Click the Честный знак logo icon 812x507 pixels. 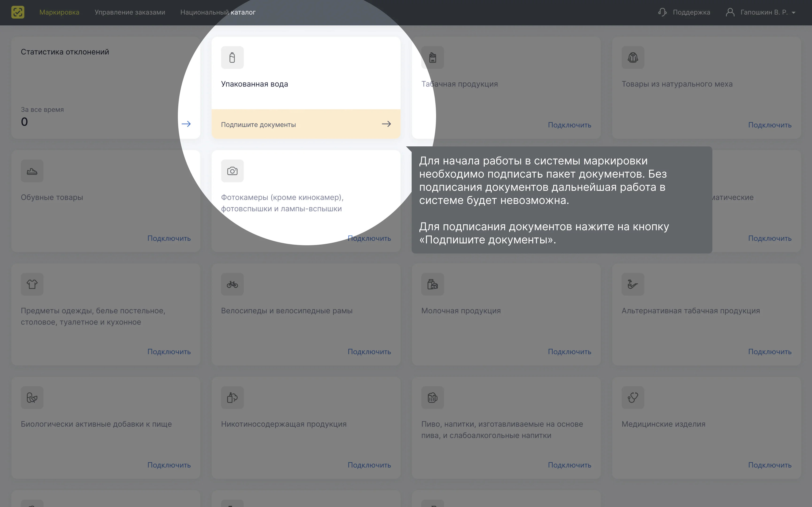(x=18, y=12)
